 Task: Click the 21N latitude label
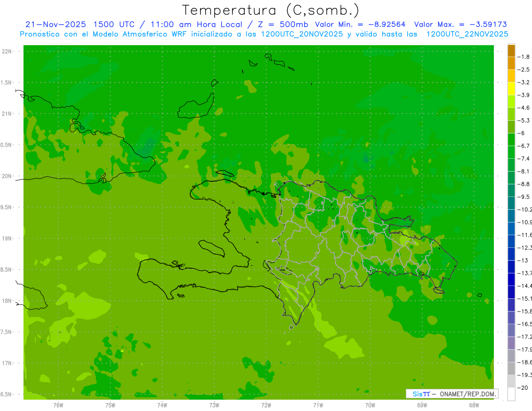point(7,114)
